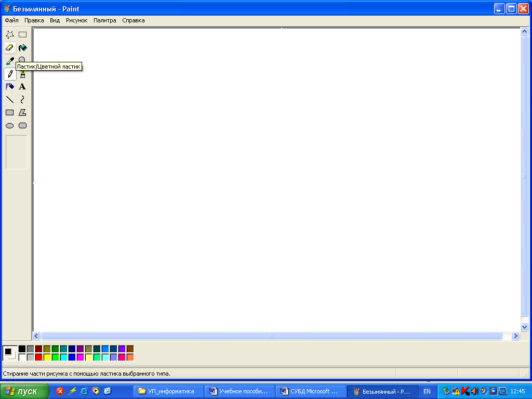The width and height of the screenshot is (532, 399).
Task: Open the Рисунок menu
Action: pos(77,20)
